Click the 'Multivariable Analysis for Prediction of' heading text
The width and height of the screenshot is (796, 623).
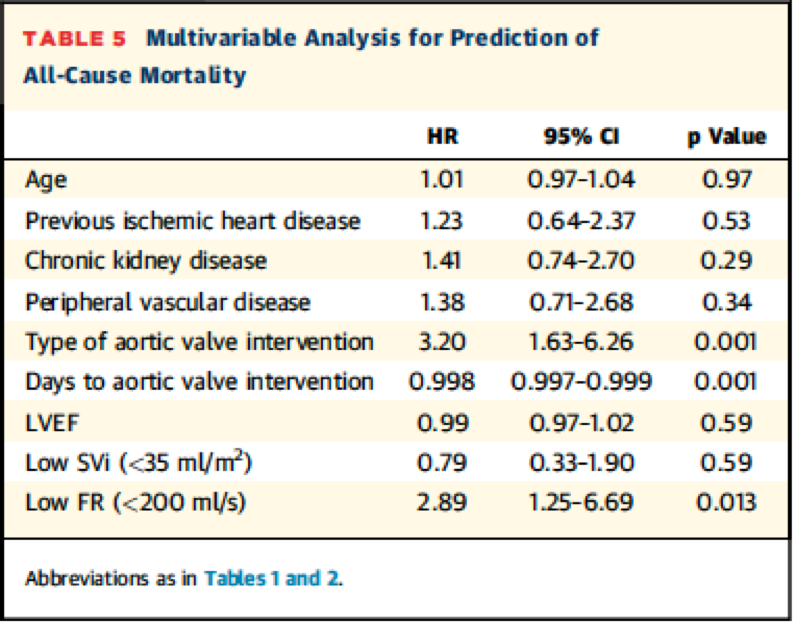tap(372, 39)
